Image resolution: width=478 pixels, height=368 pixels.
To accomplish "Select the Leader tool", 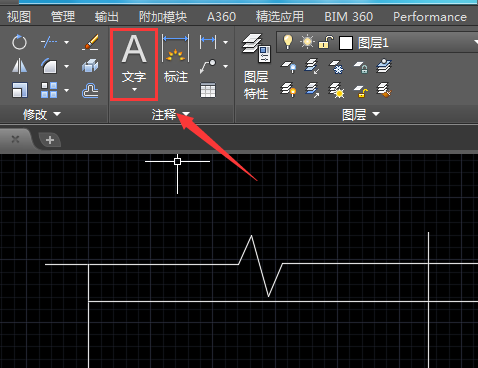I will pos(208,66).
